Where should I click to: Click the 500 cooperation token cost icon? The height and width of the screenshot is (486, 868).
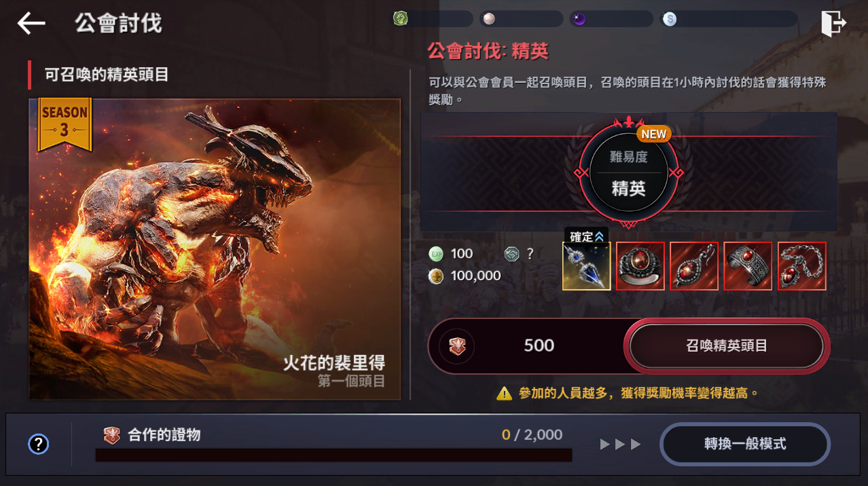coord(457,346)
